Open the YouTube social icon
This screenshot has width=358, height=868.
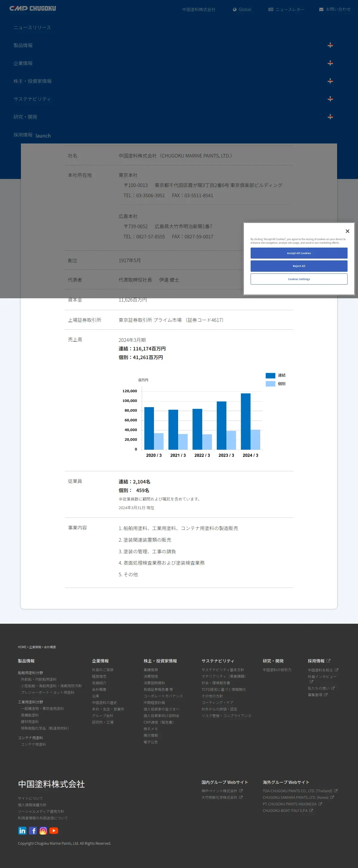click(54, 831)
